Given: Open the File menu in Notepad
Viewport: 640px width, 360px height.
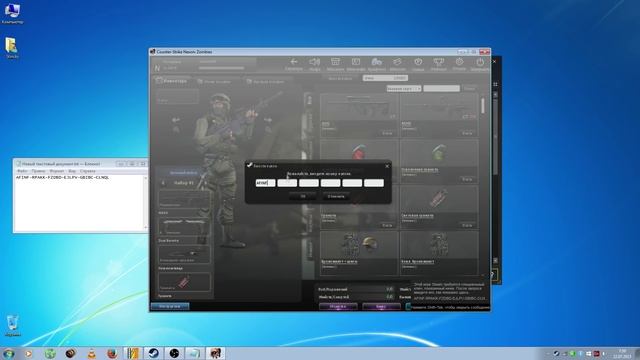Looking at the screenshot, I should point(22,171).
